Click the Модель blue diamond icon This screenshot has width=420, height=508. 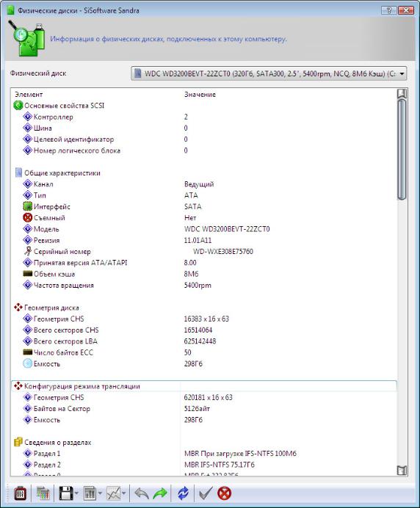[x=28, y=228]
